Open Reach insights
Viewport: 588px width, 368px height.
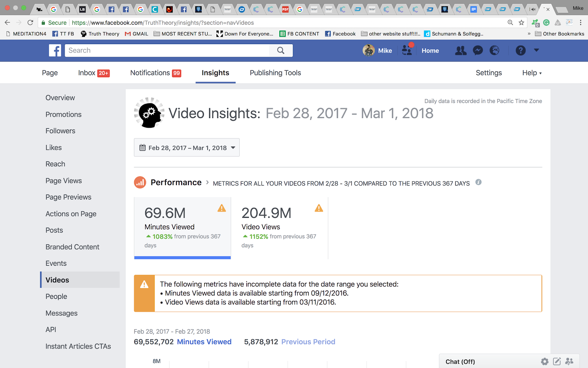[55, 164]
